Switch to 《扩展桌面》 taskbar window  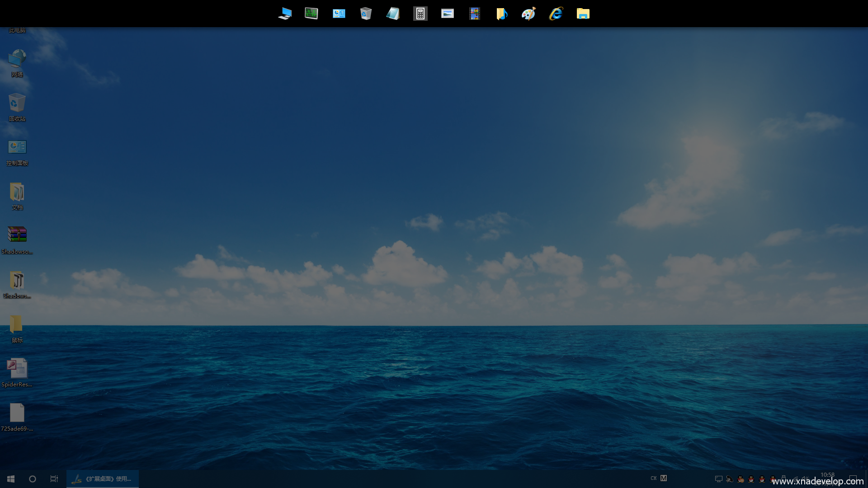pyautogui.click(x=103, y=479)
